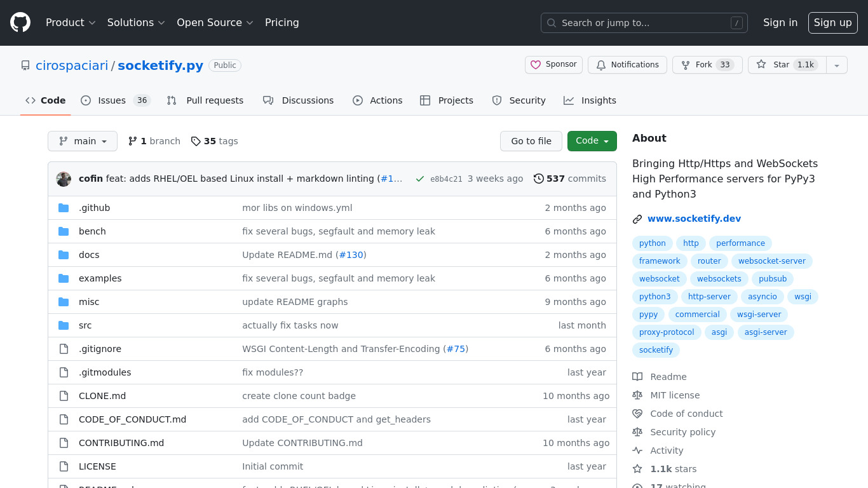Viewport: 868px width, 488px height.
Task: Open the Open Source dropdown
Action: click(215, 23)
